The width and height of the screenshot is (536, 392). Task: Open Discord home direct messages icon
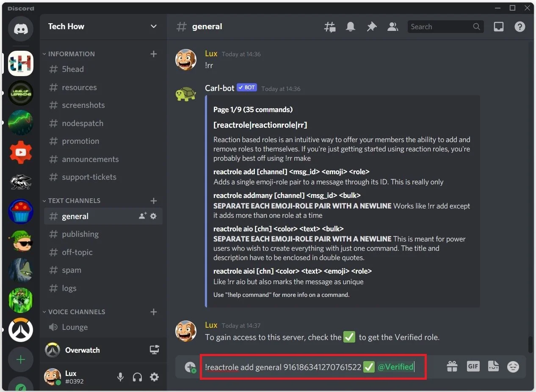(21, 29)
